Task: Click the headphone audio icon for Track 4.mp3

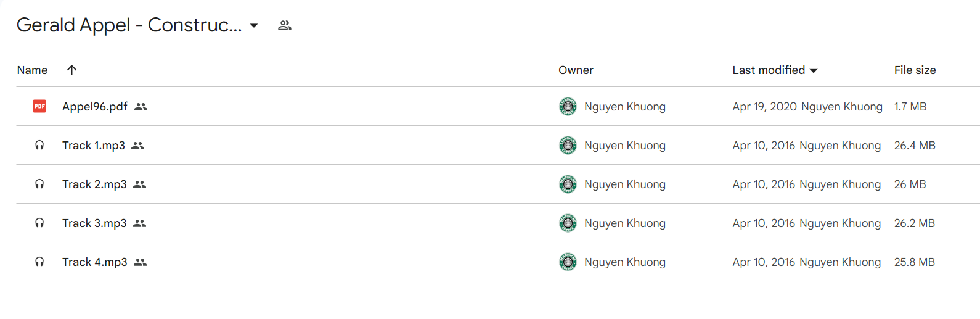Action: pyautogui.click(x=39, y=262)
